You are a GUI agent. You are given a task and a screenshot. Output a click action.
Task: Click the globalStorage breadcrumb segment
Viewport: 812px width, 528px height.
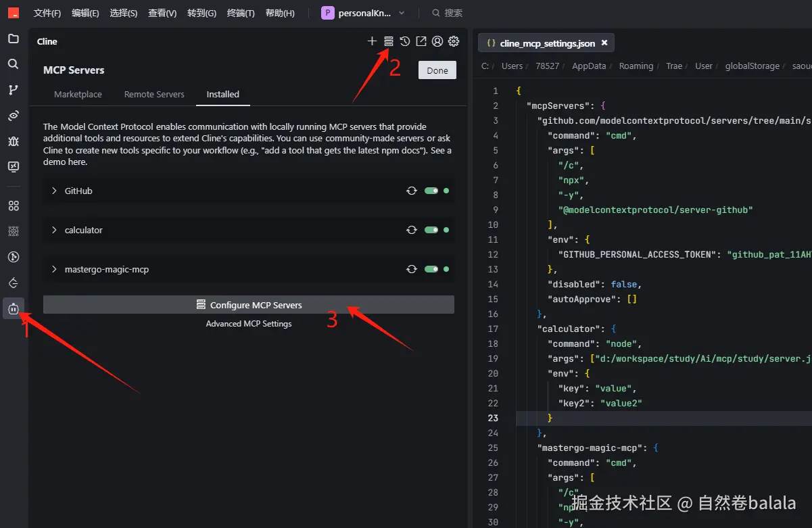pyautogui.click(x=753, y=66)
